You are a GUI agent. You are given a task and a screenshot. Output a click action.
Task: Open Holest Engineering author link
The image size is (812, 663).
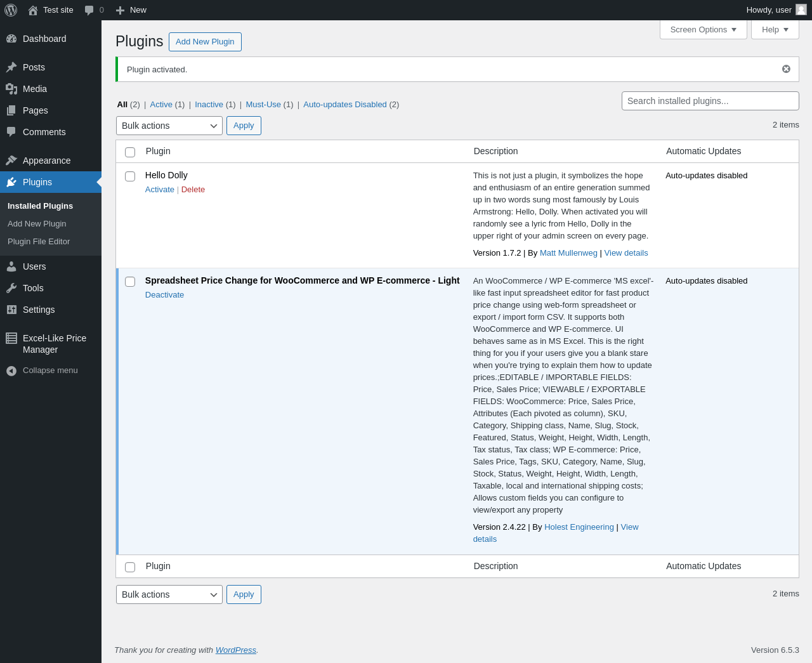(x=579, y=527)
